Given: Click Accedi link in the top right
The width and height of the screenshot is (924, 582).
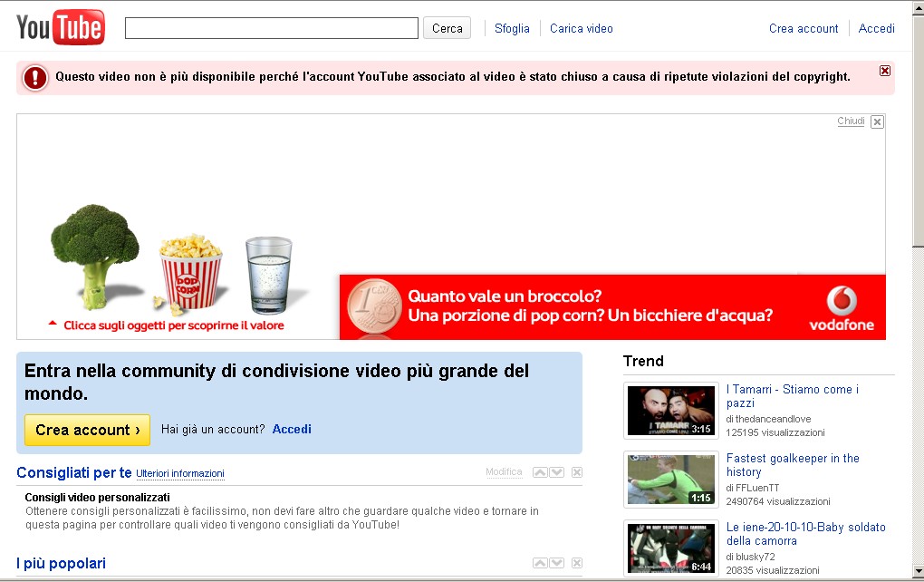Looking at the screenshot, I should tap(876, 28).
